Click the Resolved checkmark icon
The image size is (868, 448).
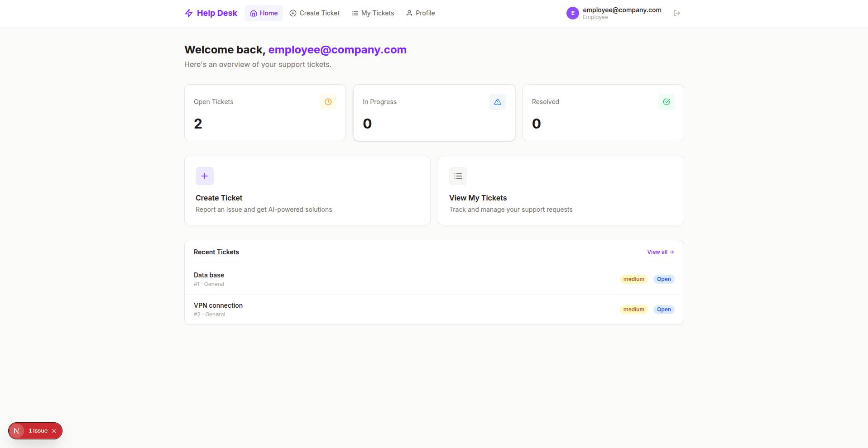coord(667,102)
